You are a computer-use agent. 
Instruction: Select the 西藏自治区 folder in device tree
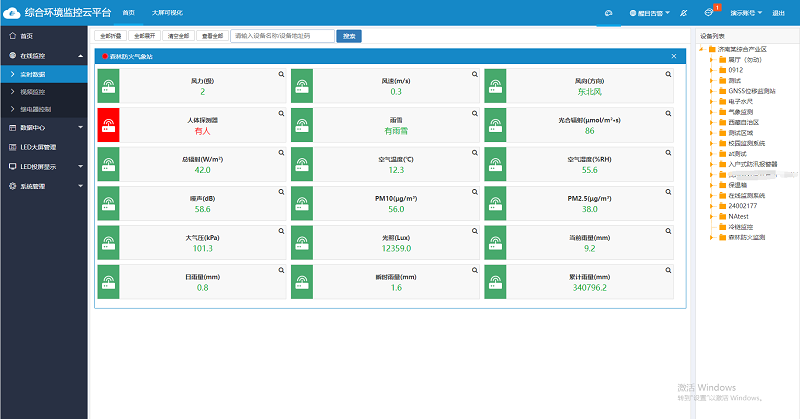[x=743, y=122]
